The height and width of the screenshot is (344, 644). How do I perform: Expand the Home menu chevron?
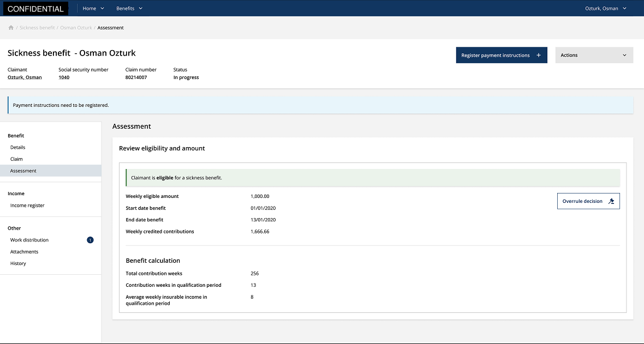(102, 9)
